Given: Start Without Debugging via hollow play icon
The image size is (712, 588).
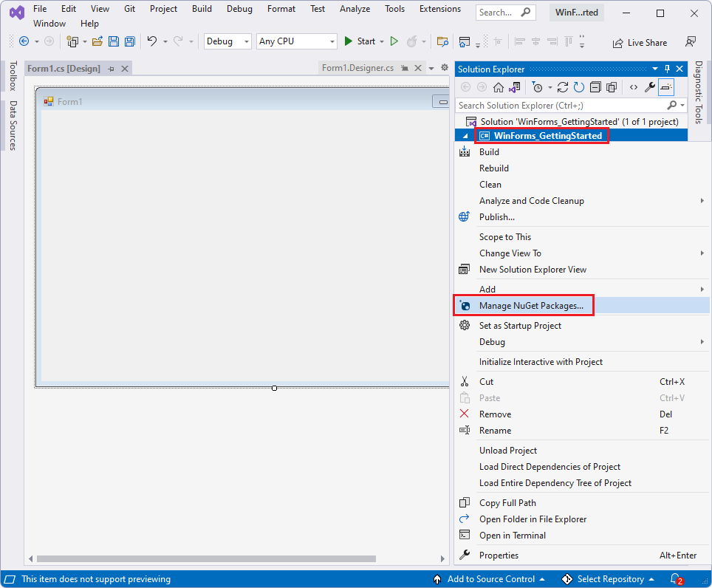Looking at the screenshot, I should click(394, 41).
